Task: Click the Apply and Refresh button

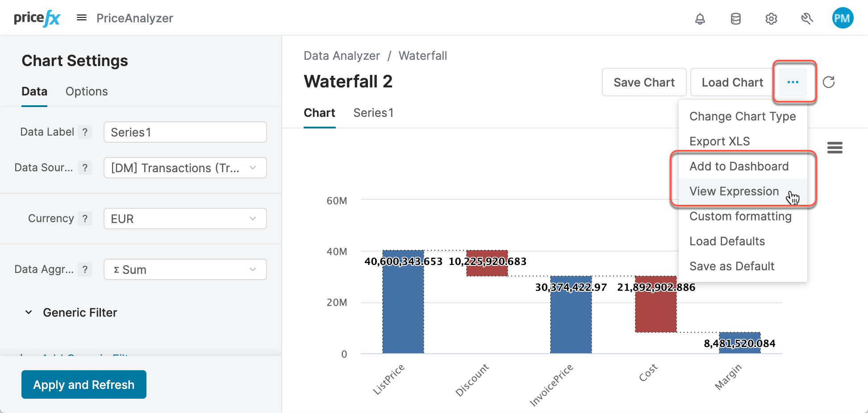Action: pyautogui.click(x=84, y=384)
